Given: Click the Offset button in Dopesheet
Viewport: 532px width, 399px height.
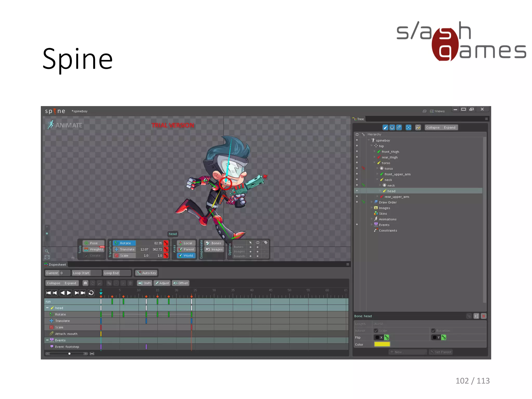Looking at the screenshot, I should (181, 283).
